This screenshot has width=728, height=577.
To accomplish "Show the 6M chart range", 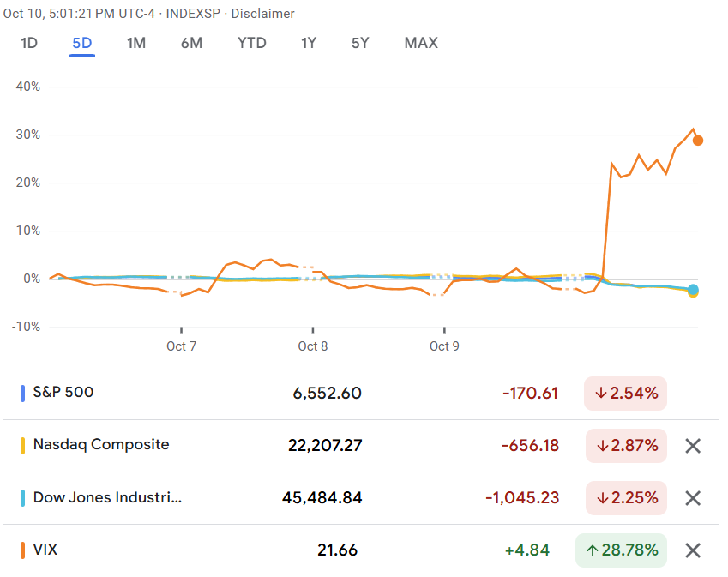I will point(191,43).
